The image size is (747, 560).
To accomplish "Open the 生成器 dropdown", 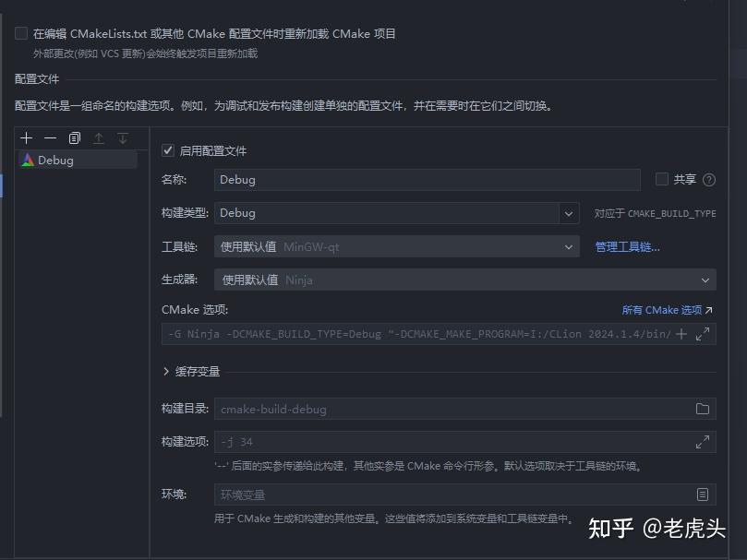I will (705, 279).
